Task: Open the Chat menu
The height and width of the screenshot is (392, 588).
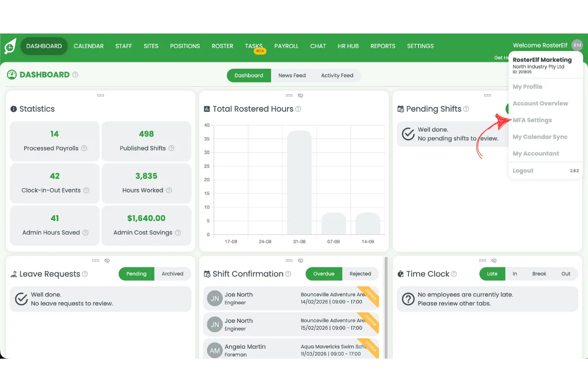Action: (318, 46)
